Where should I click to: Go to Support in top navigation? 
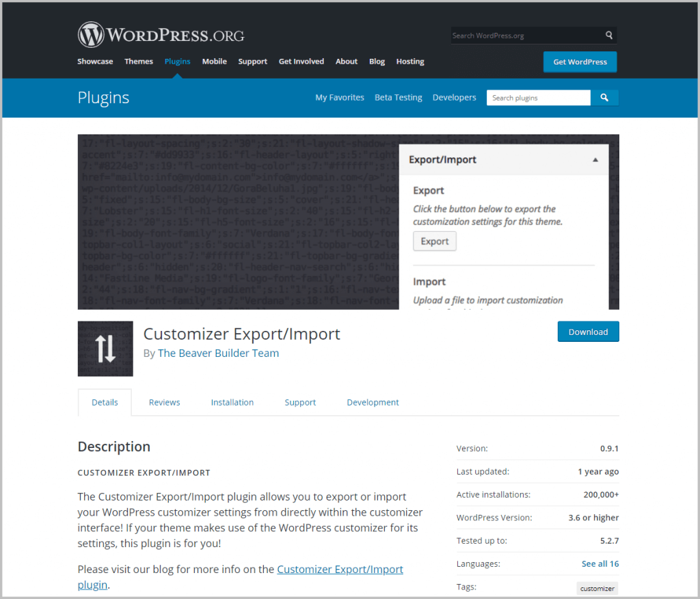[253, 61]
